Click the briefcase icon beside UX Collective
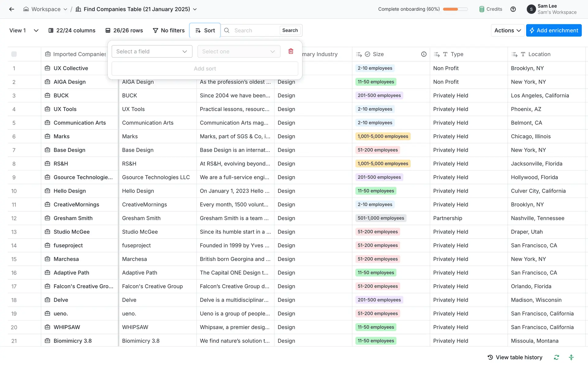This screenshot has height=368, width=588. pyautogui.click(x=47, y=68)
